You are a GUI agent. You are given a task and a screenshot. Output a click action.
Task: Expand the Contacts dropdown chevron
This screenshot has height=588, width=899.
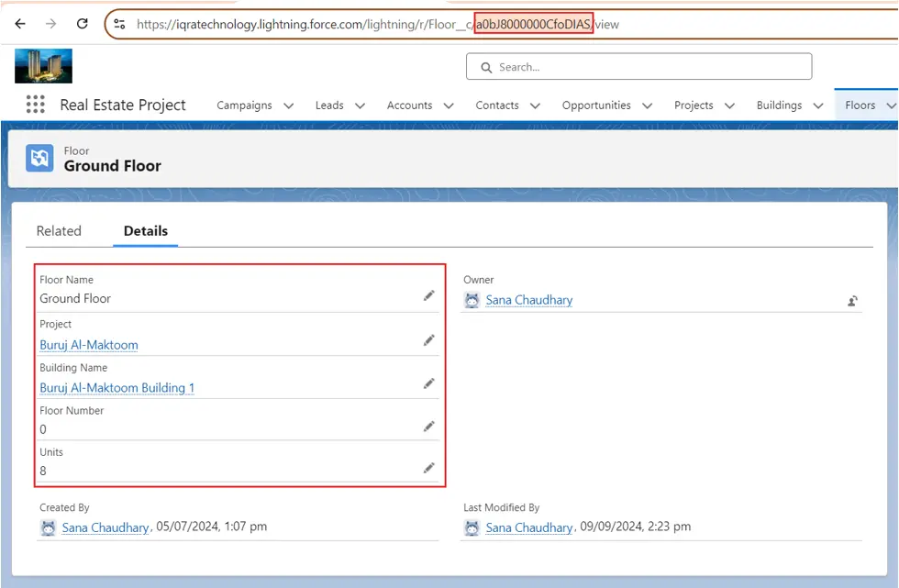coord(535,106)
